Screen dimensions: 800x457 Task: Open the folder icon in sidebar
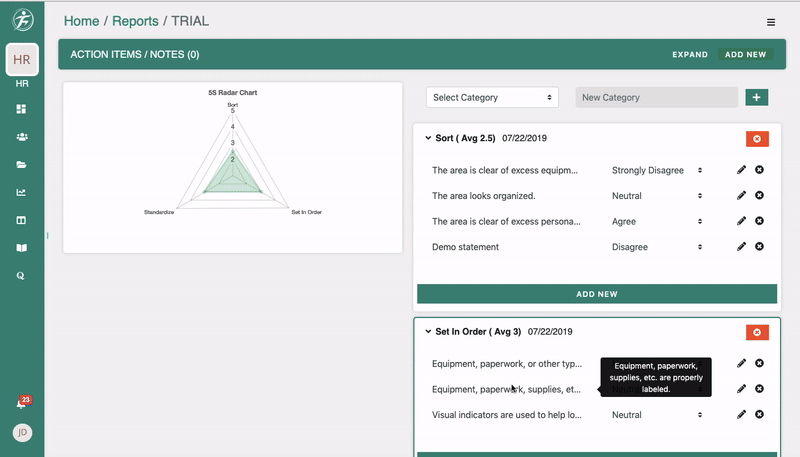click(21, 165)
